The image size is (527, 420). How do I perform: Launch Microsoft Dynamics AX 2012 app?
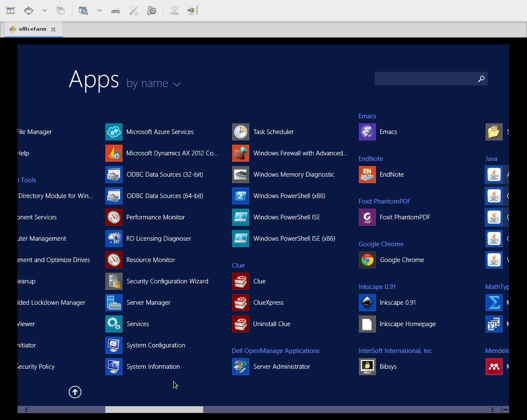[x=162, y=153]
